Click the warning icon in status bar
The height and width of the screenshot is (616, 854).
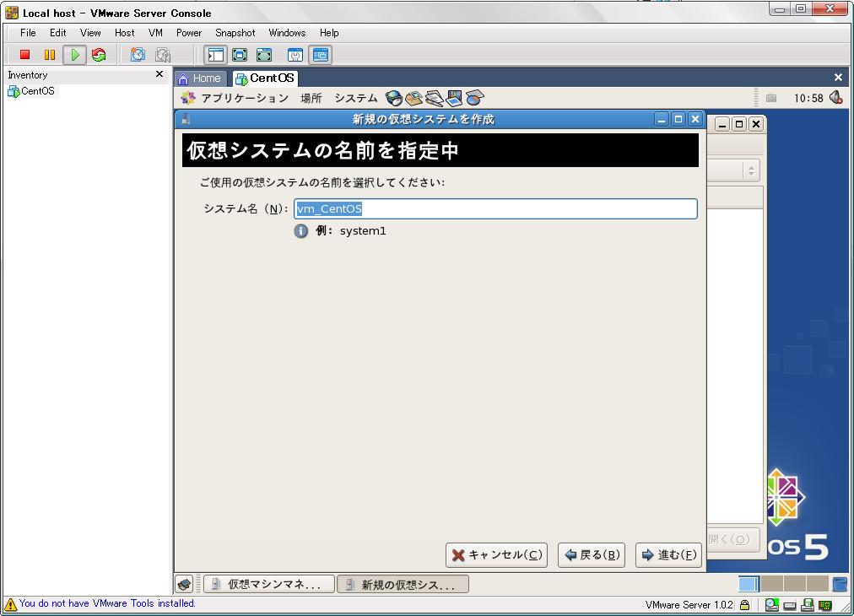(x=10, y=604)
